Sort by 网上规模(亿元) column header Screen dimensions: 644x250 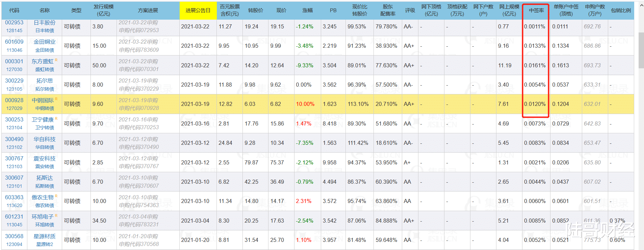509,10
